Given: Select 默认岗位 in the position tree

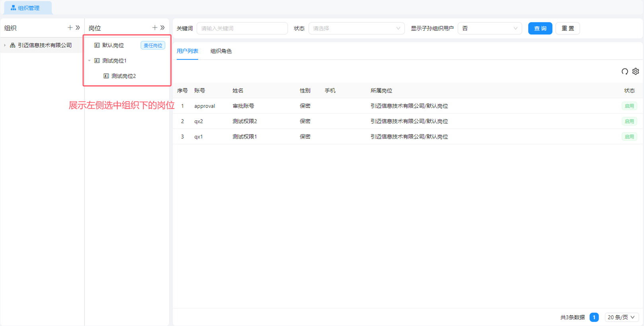Looking at the screenshot, I should (113, 45).
